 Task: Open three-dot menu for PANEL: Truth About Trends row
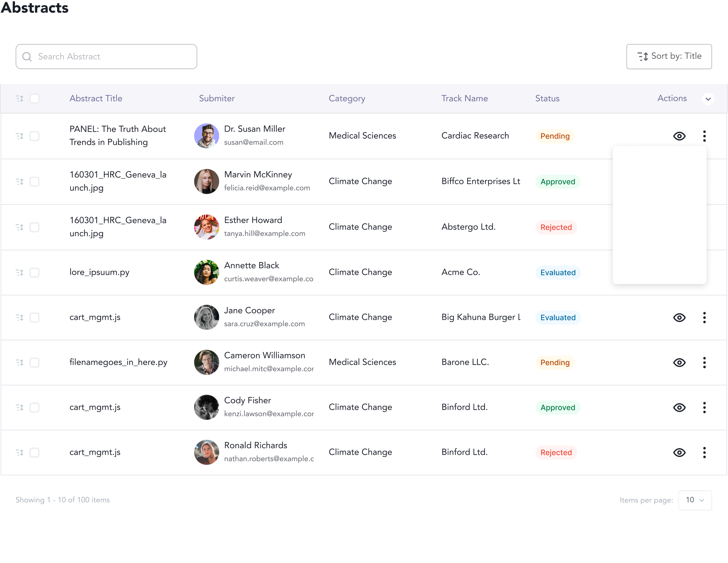point(704,136)
